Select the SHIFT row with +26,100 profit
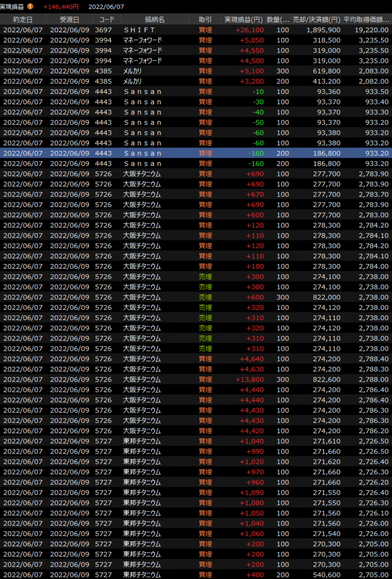The image size is (392, 579). (x=196, y=30)
